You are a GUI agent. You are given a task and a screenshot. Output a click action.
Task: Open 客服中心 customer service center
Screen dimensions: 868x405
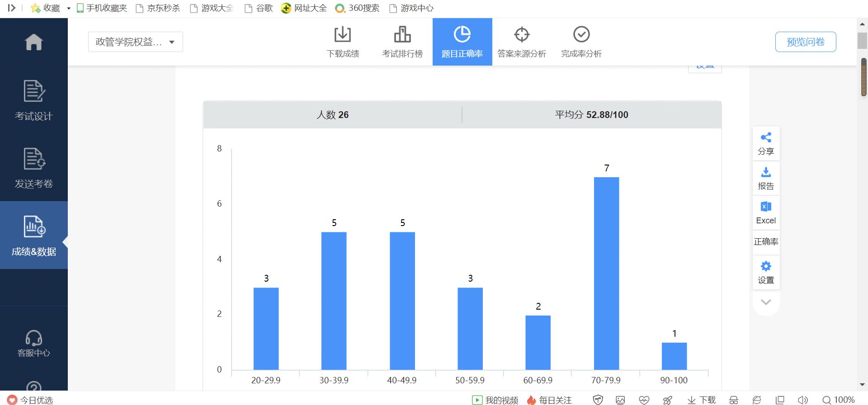coord(33,344)
